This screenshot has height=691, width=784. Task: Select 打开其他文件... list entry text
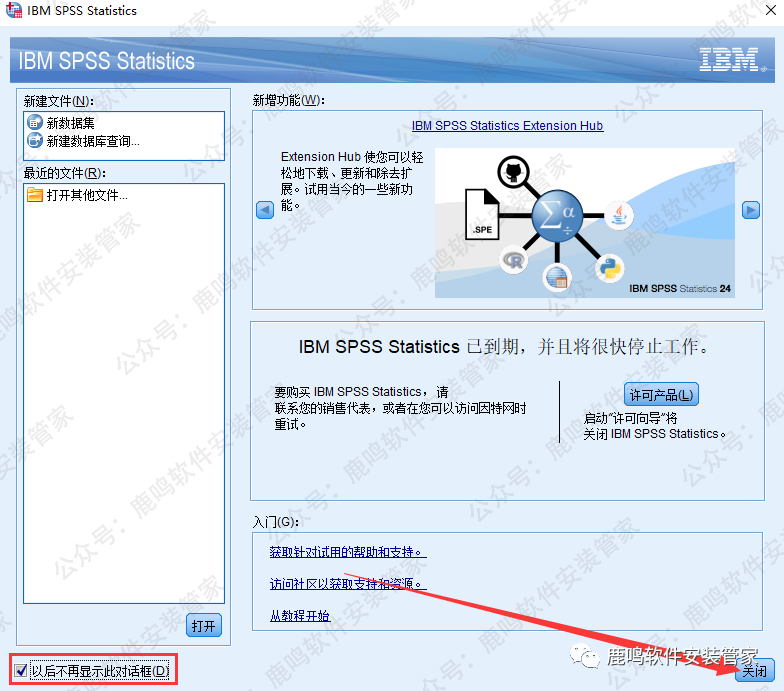point(87,195)
